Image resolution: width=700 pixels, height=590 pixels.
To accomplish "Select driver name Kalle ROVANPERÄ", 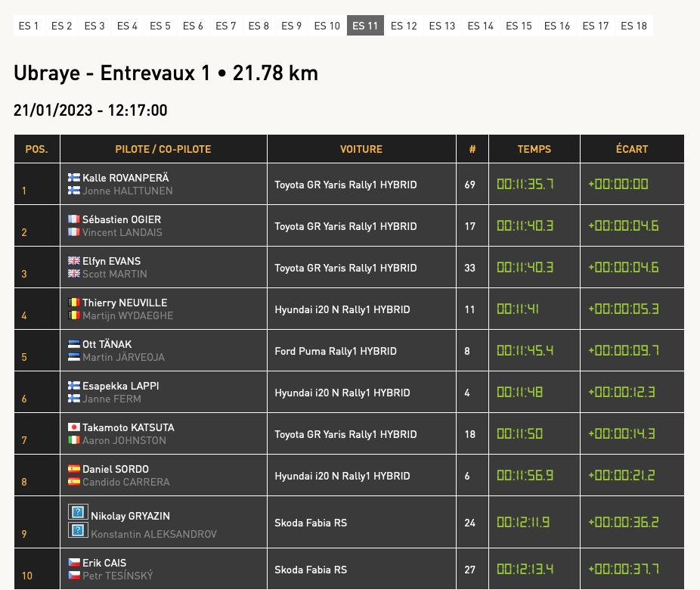I will pos(125,178).
